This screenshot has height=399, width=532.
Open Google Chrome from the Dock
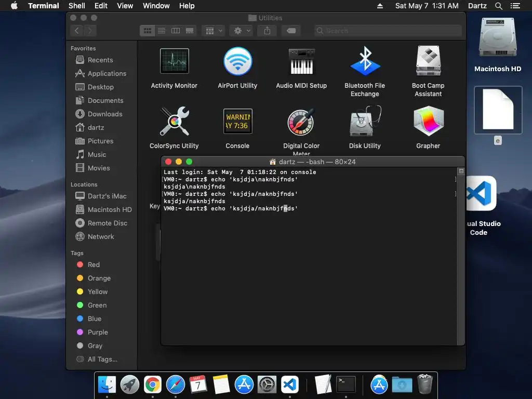(x=153, y=385)
